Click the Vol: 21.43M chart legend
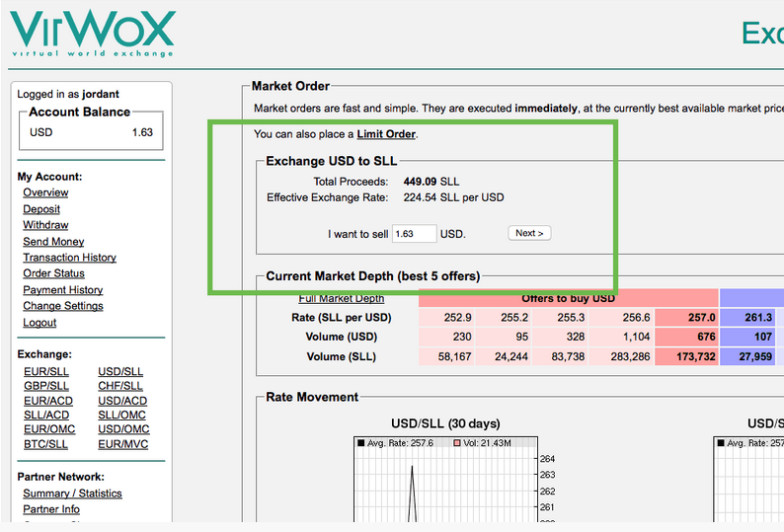 483,443
